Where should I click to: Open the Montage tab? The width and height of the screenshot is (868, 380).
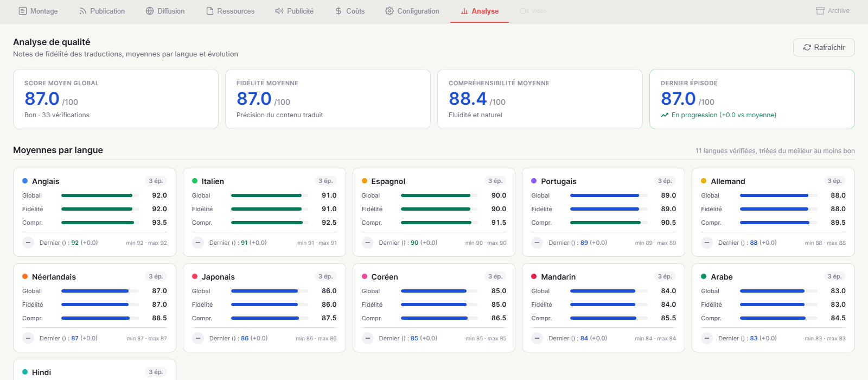point(38,11)
